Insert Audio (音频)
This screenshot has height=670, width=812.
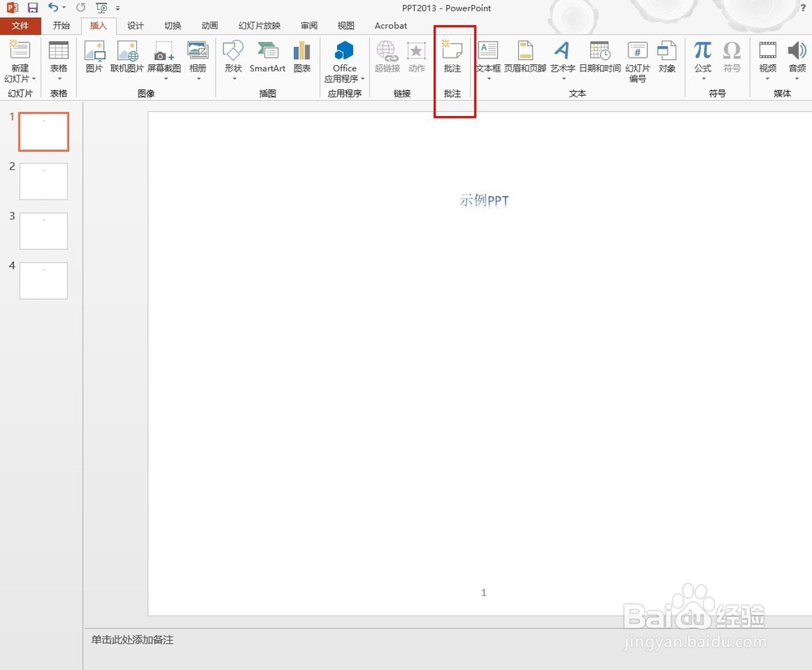pos(797,50)
